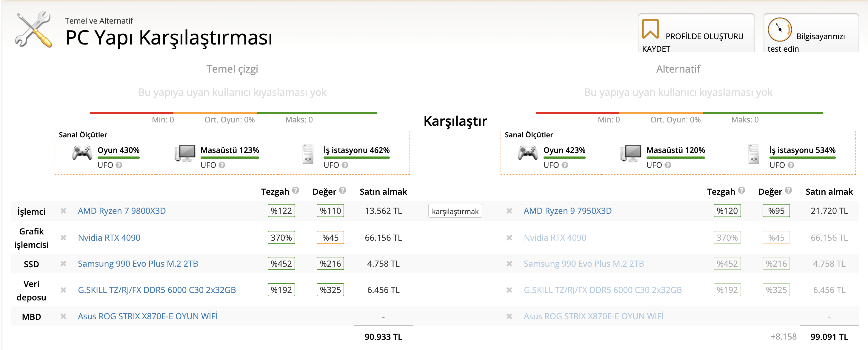Click the alternative workstation tower icon
The height and width of the screenshot is (350, 868).
click(754, 154)
